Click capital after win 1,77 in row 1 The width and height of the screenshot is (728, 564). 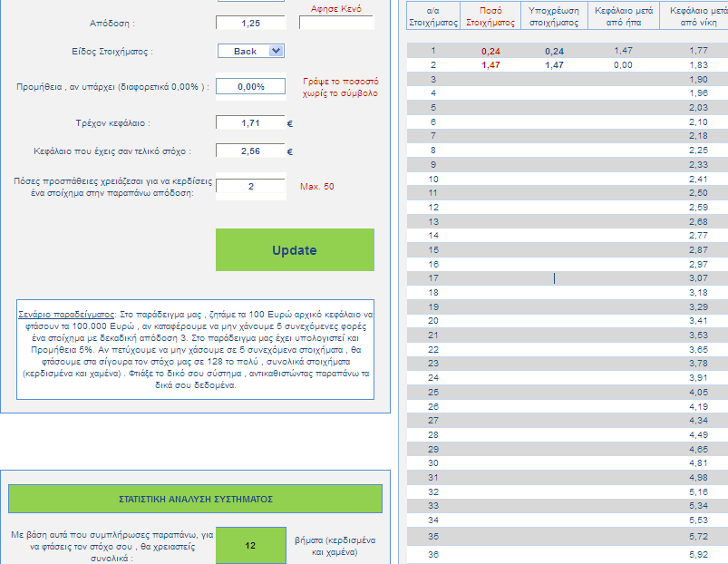699,51
